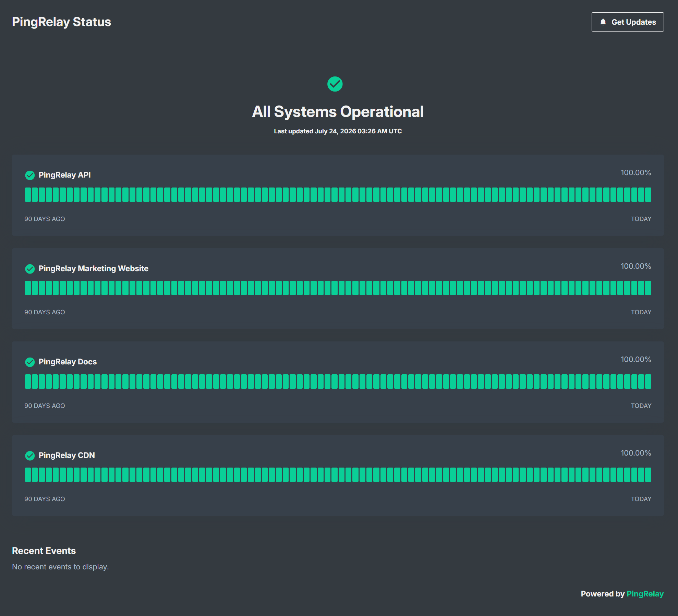Viewport: 678px width, 616px height.
Task: Select the PingRelay Marketing Website name
Action: pyautogui.click(x=94, y=268)
